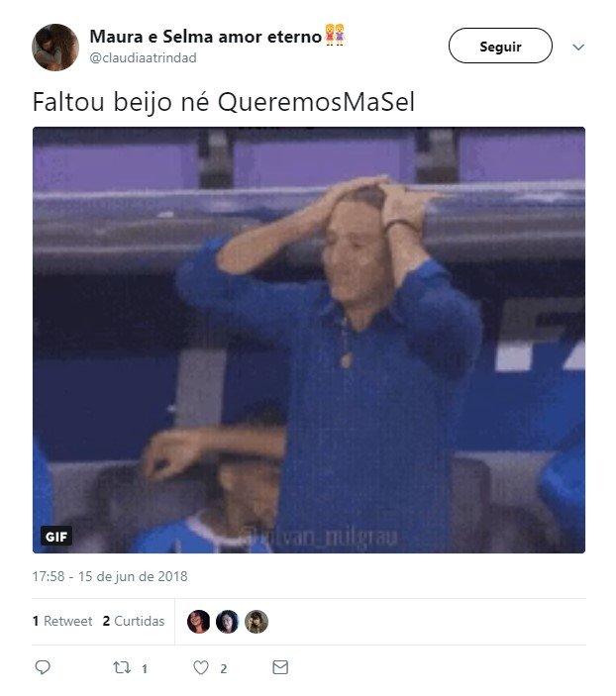Click the retweet count number 1

(145, 669)
